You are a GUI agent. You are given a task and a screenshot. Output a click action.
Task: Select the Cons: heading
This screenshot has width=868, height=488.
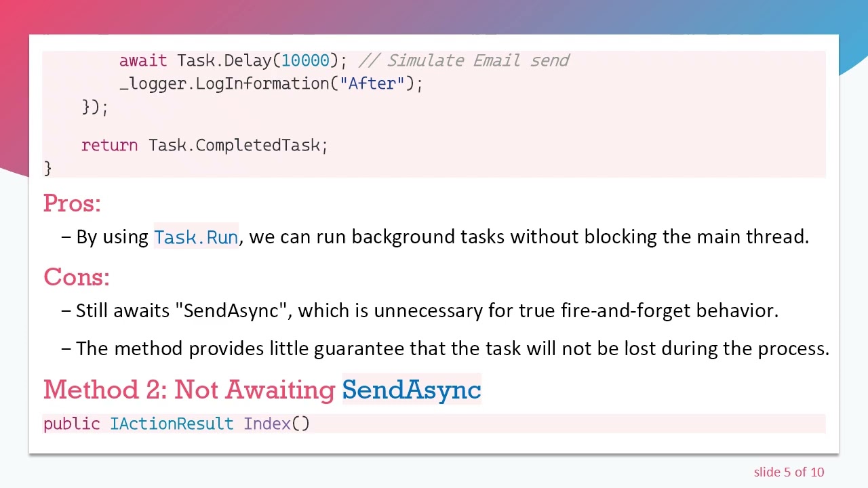[76, 277]
